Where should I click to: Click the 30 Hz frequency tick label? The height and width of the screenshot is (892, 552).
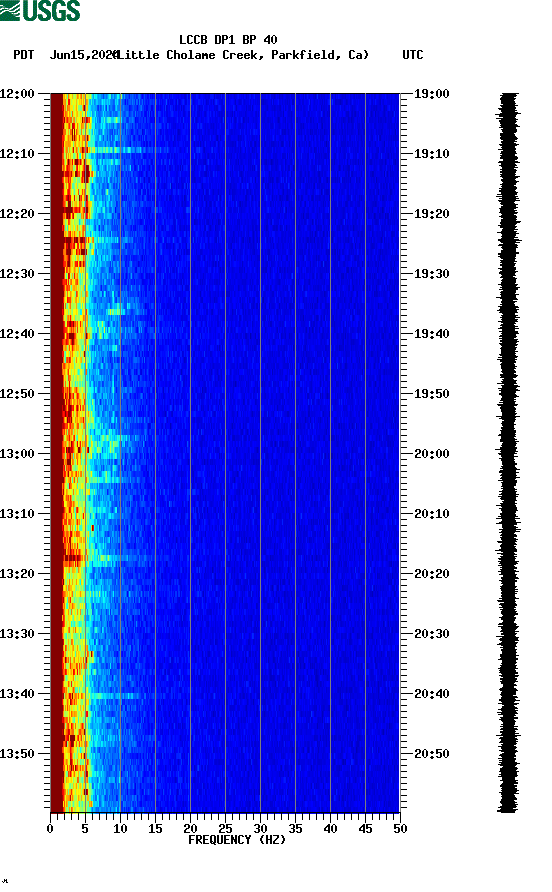click(x=260, y=829)
